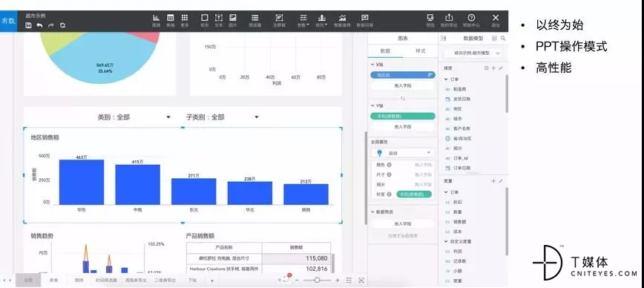Open the data model selector dropdown
644x288 pixels.
click(x=473, y=53)
